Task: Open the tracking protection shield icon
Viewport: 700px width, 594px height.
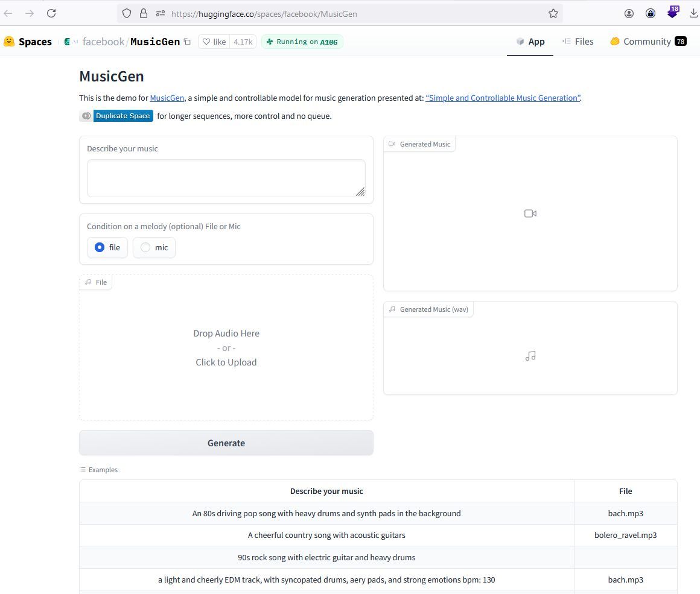Action: pyautogui.click(x=127, y=13)
